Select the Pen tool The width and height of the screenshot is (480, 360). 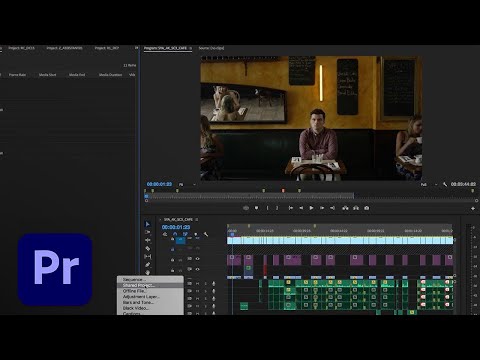(148, 265)
